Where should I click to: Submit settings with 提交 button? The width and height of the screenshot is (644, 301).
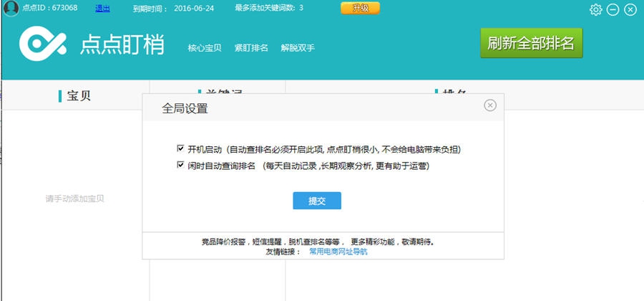317,201
